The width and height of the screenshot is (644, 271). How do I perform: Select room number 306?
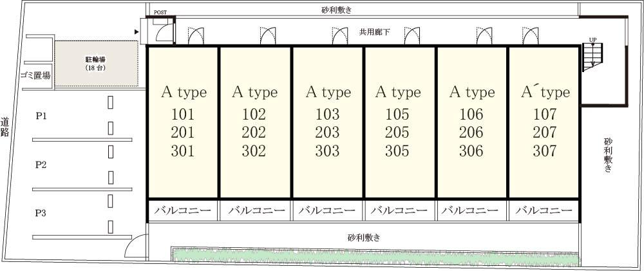[x=471, y=151]
